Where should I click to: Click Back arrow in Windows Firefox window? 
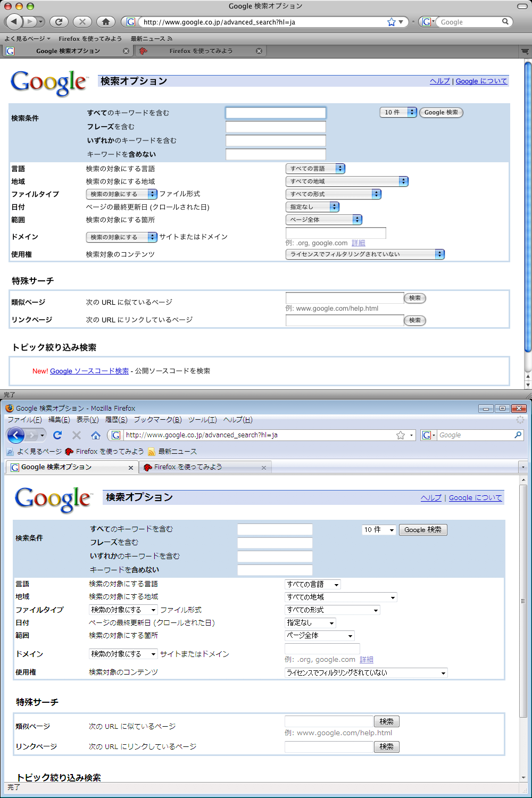(x=16, y=435)
